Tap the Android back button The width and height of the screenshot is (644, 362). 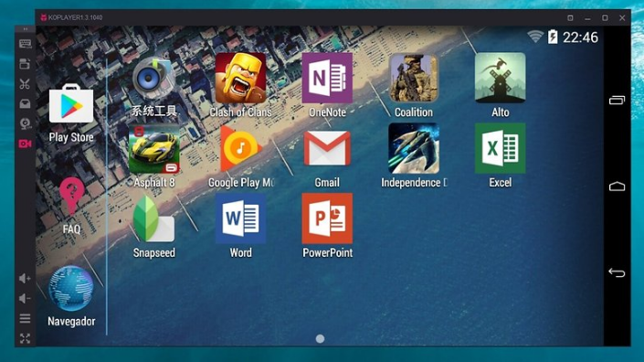617,272
